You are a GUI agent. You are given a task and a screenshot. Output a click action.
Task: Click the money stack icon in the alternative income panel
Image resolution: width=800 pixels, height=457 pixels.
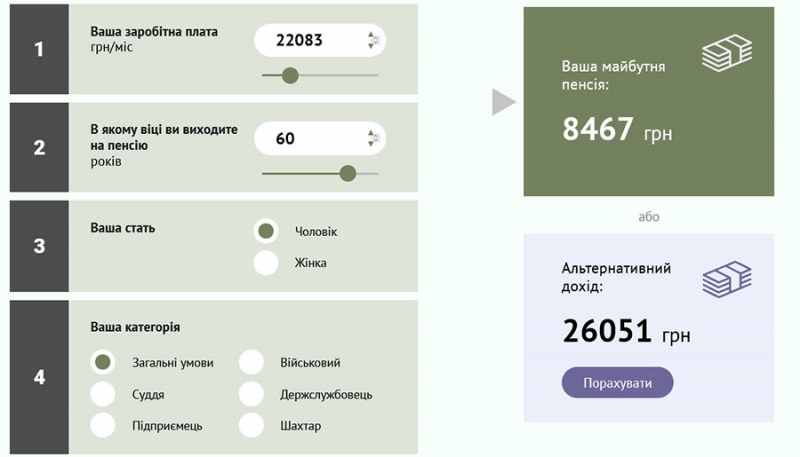[x=726, y=279]
